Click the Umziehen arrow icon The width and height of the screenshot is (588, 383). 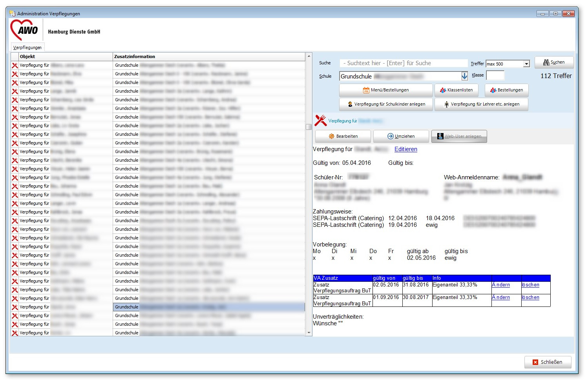click(x=390, y=137)
